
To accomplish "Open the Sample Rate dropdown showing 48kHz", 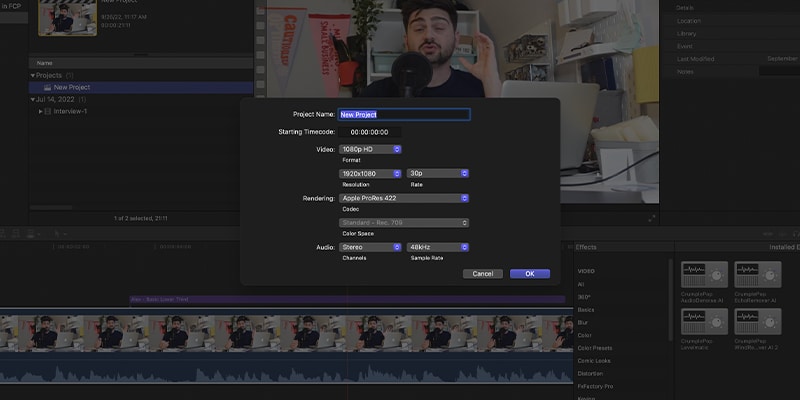I will 438,247.
